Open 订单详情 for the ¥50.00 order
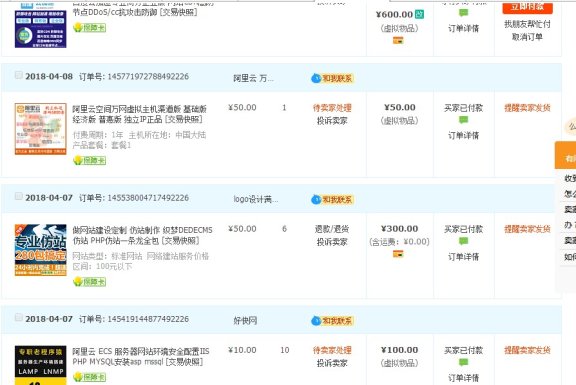Image resolution: width=576 pixels, height=385 pixels. tap(464, 136)
